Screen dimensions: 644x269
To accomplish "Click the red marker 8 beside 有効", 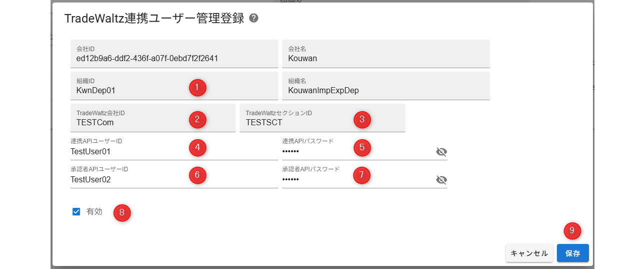I will (x=122, y=212).
